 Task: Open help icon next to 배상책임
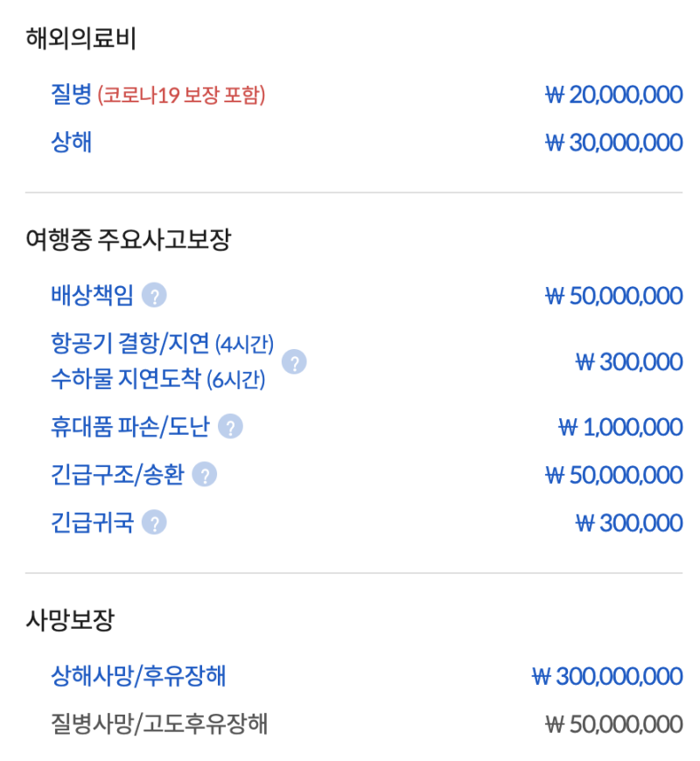(154, 295)
